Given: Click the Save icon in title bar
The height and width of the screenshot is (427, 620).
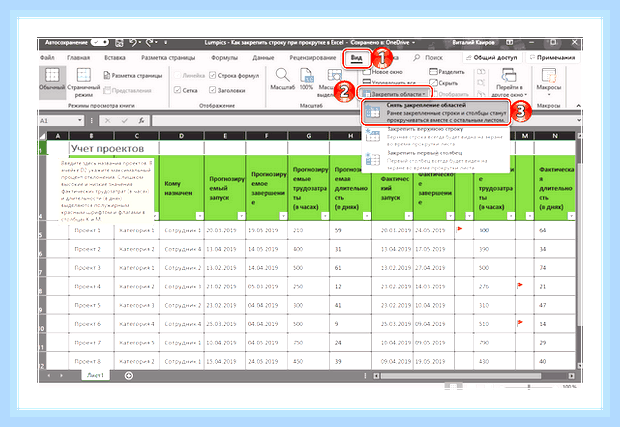Looking at the screenshot, I should coord(119,42).
